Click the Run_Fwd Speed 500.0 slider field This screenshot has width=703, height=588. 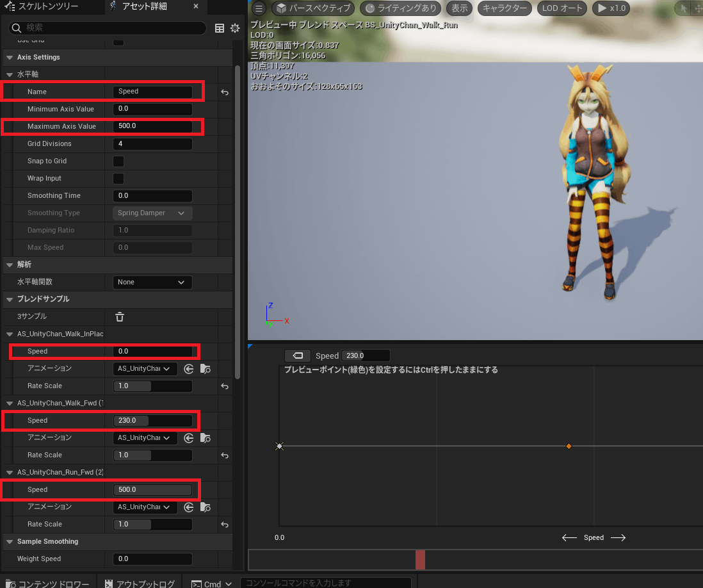[x=152, y=490]
